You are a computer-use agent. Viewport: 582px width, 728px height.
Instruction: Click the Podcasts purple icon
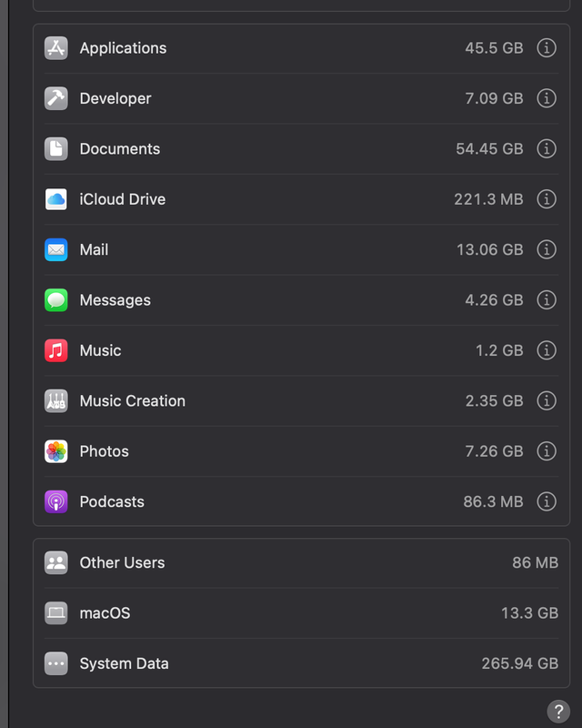[x=56, y=501]
